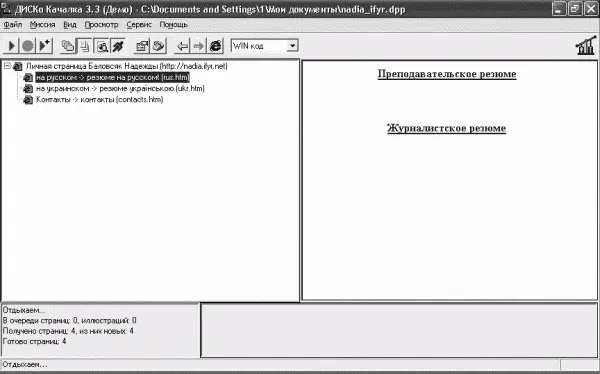Open the WIN код encoding dropdown
This screenshot has height=374, width=600.
click(x=292, y=46)
